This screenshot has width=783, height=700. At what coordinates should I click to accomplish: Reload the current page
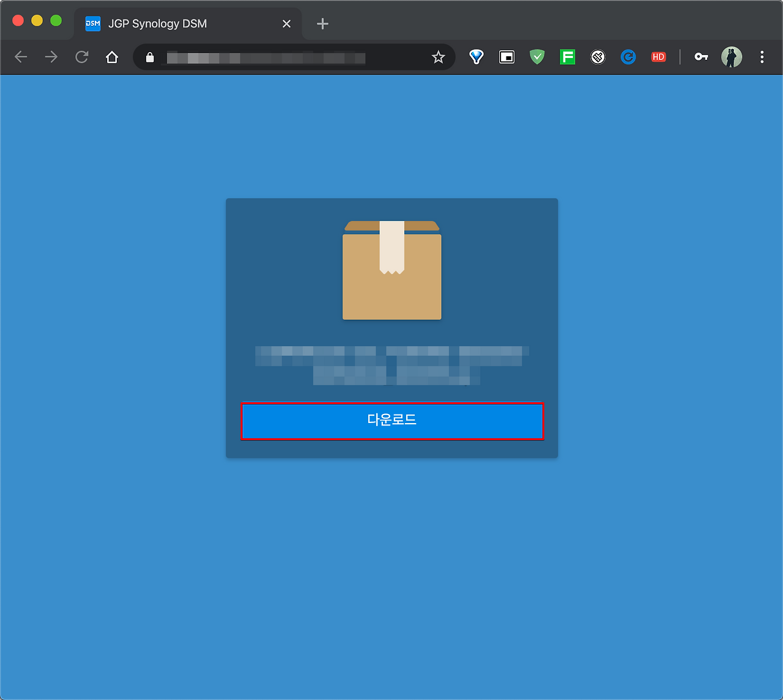[81, 57]
